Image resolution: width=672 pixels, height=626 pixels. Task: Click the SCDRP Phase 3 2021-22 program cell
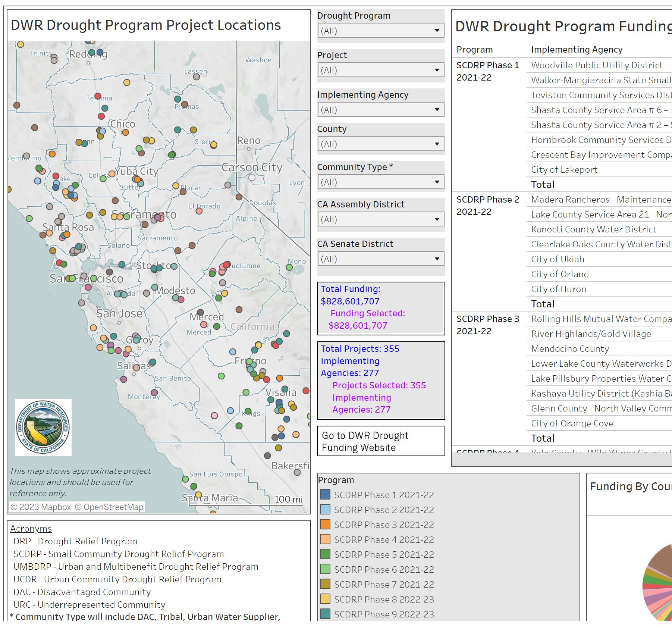[487, 325]
